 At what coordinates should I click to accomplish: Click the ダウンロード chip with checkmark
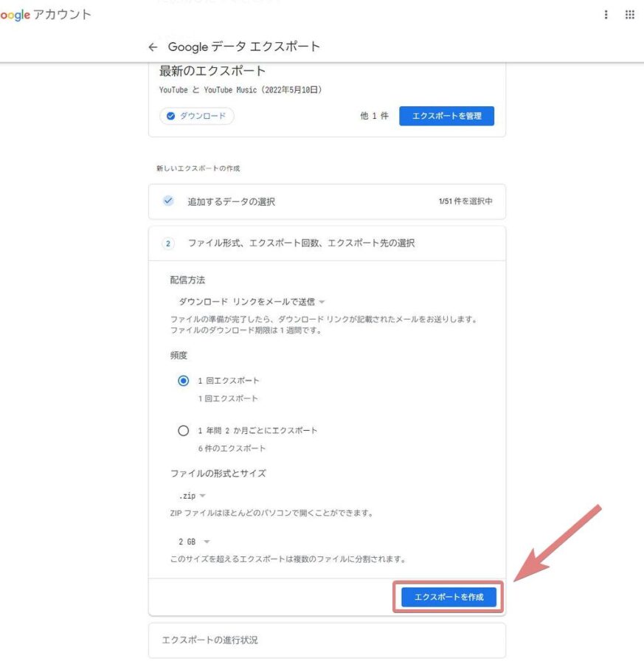(x=197, y=116)
